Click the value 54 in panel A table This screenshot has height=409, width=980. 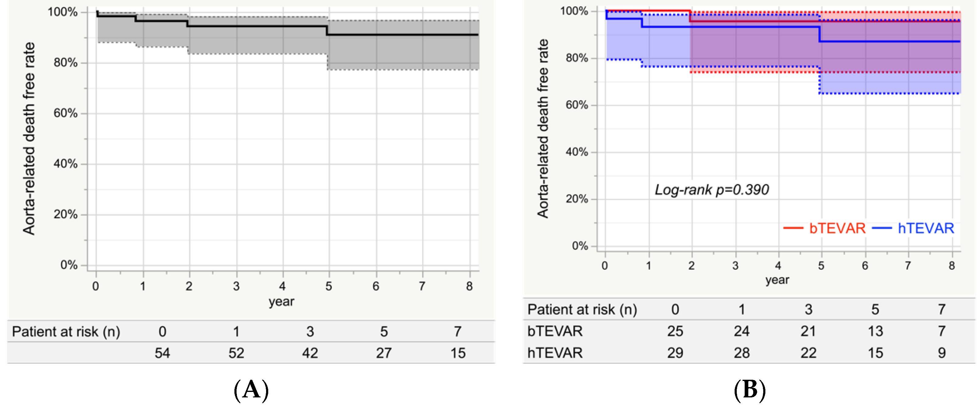[x=163, y=353]
